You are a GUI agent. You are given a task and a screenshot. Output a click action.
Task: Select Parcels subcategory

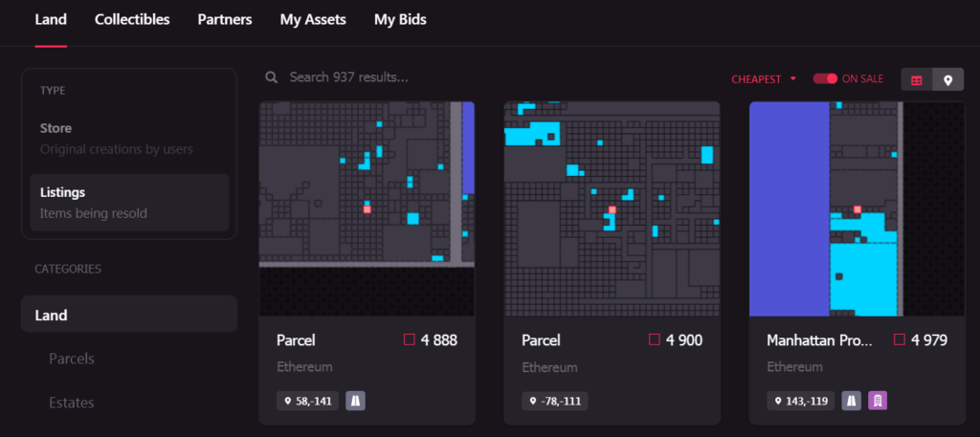click(x=72, y=359)
